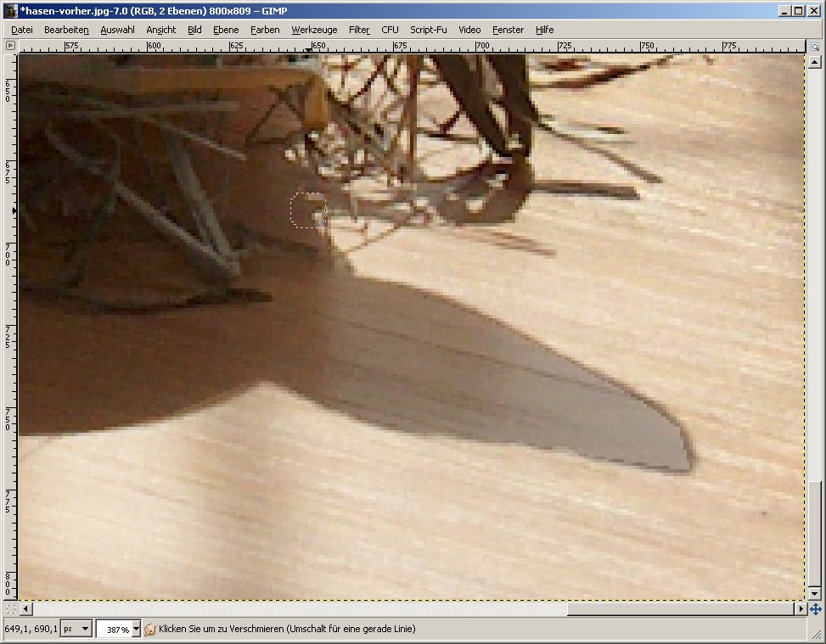
Task: Open the Hilfe menu
Action: tap(545, 30)
